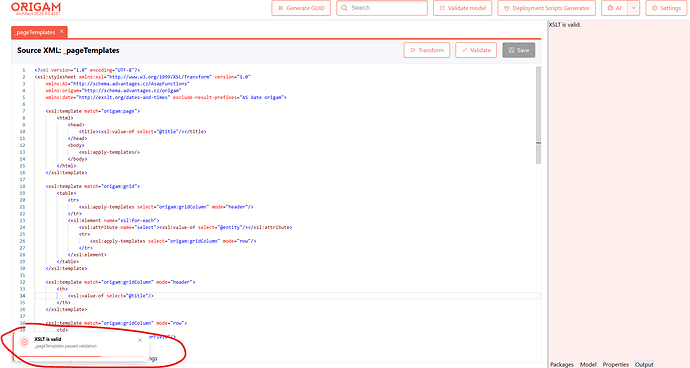This screenshot has height=368, width=690.
Task: Click the magnifier icon in Search box
Action: [x=344, y=8]
